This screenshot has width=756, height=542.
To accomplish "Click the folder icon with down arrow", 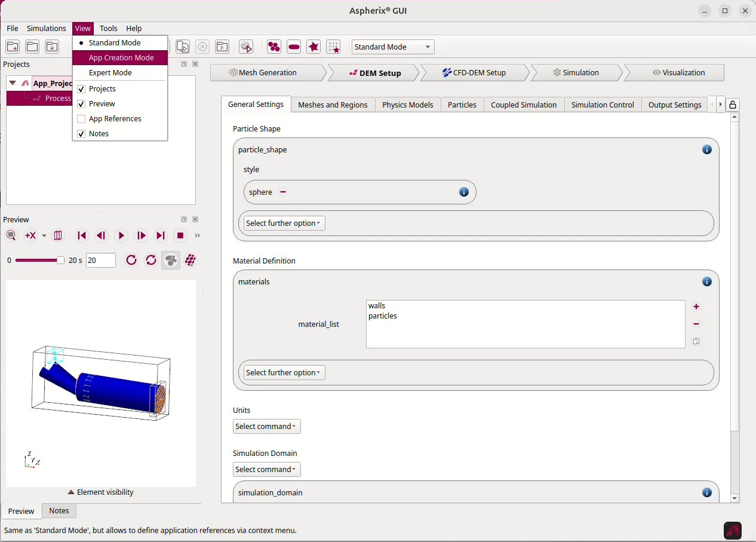I will click(x=52, y=47).
